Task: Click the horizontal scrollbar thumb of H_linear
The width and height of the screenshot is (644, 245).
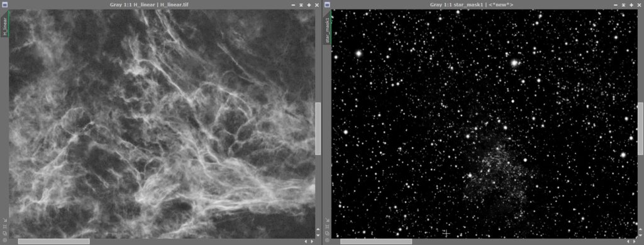Action: (x=54, y=242)
